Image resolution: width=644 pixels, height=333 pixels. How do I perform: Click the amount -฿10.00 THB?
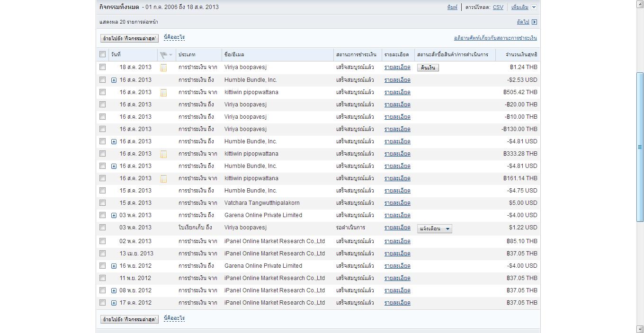pyautogui.click(x=521, y=117)
